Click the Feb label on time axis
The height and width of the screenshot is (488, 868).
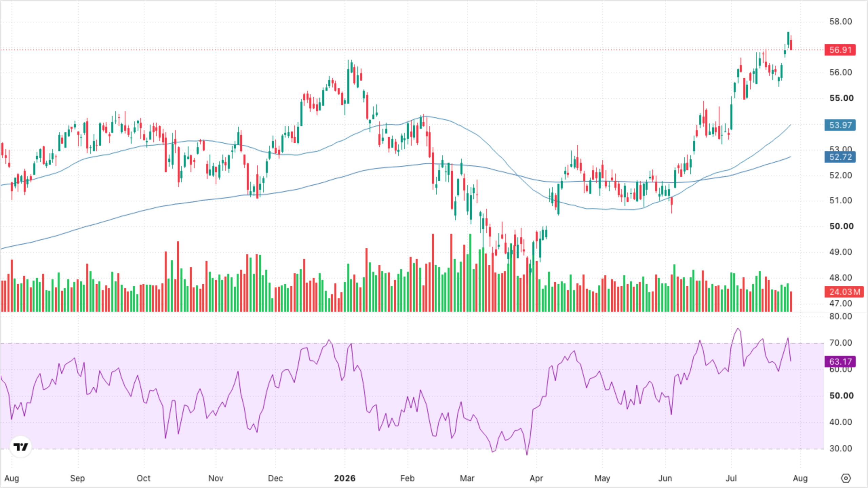407,478
